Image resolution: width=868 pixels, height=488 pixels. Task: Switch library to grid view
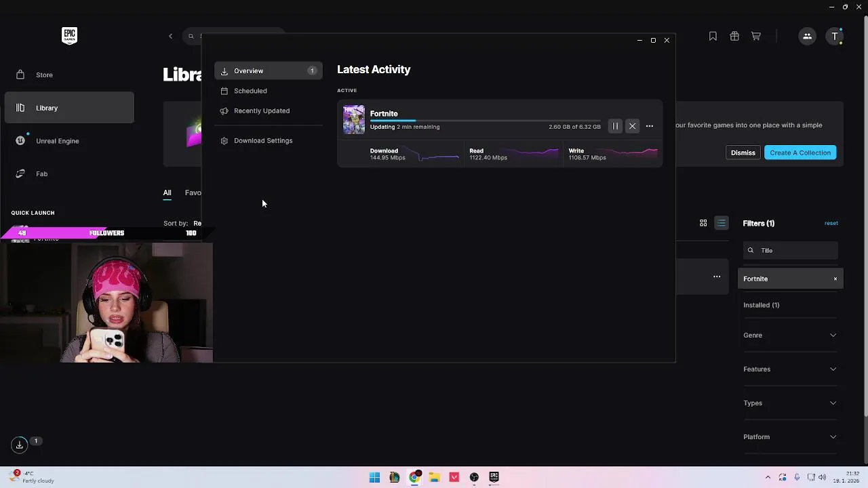[x=703, y=223]
